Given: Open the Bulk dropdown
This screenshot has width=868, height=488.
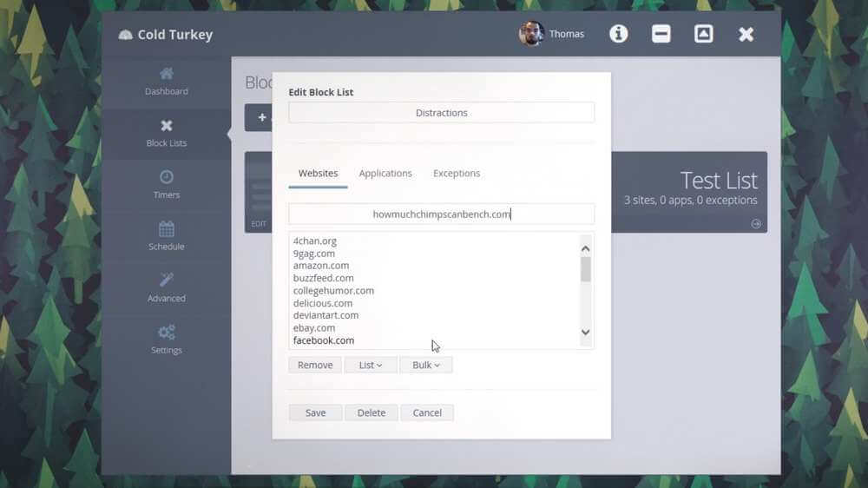Looking at the screenshot, I should click(x=425, y=365).
